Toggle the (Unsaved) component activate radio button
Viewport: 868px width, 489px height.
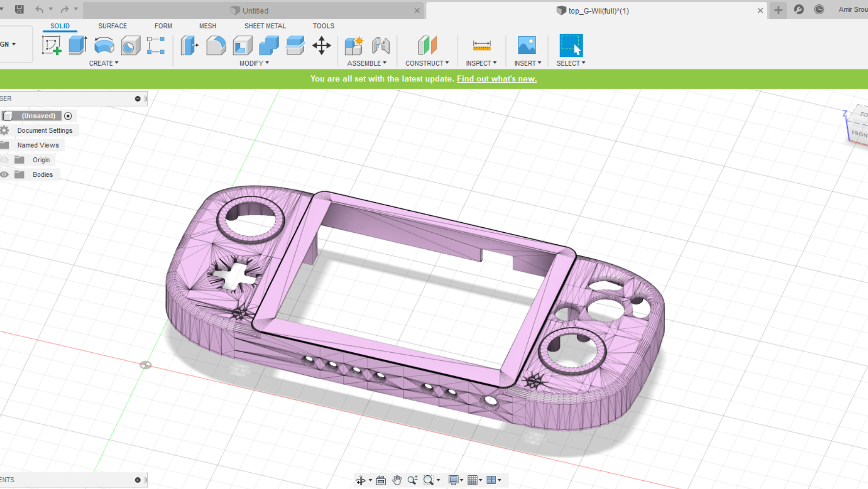click(x=68, y=116)
